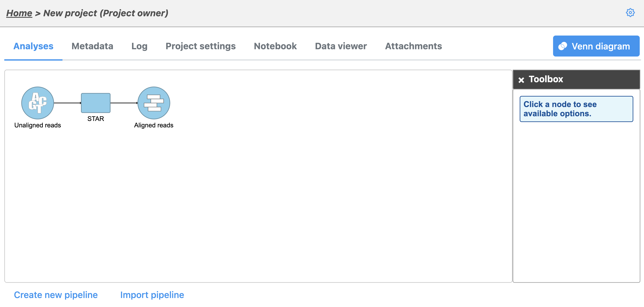Click the Aligned reads label text
The image size is (644, 307).
click(x=153, y=125)
